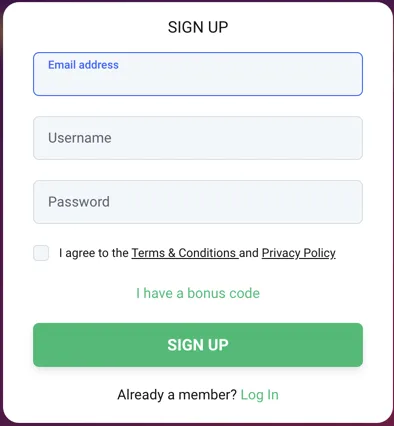Click "I have a bonus code"
Image resolution: width=394 pixels, height=426 pixels.
coord(198,293)
